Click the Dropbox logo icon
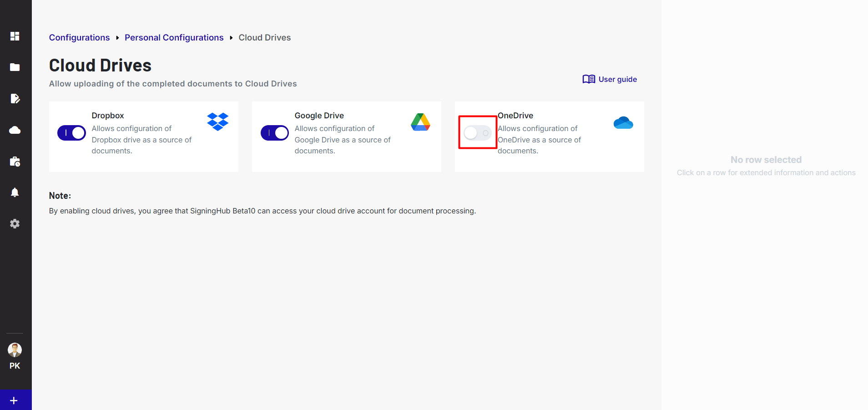Image resolution: width=868 pixels, height=410 pixels. pyautogui.click(x=218, y=122)
